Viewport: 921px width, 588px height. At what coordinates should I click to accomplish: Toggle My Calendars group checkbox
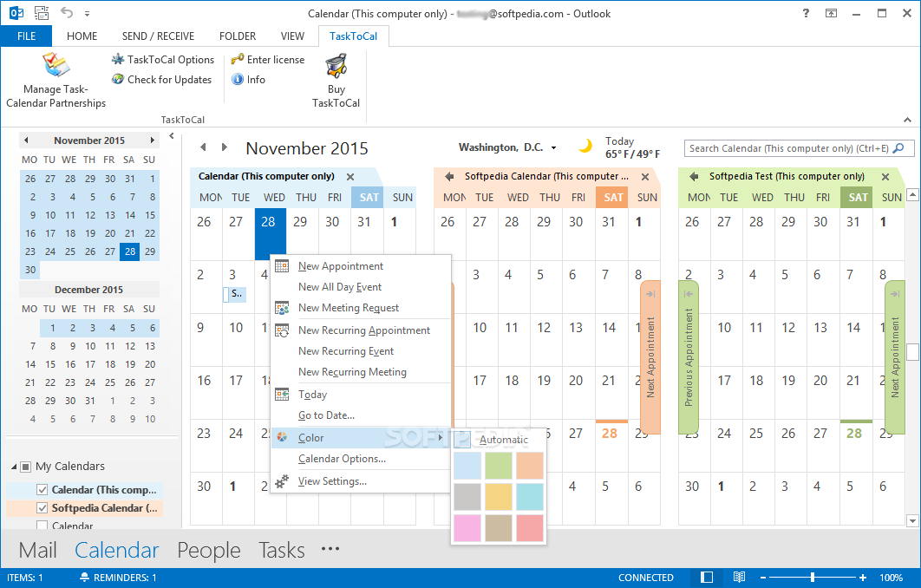25,467
